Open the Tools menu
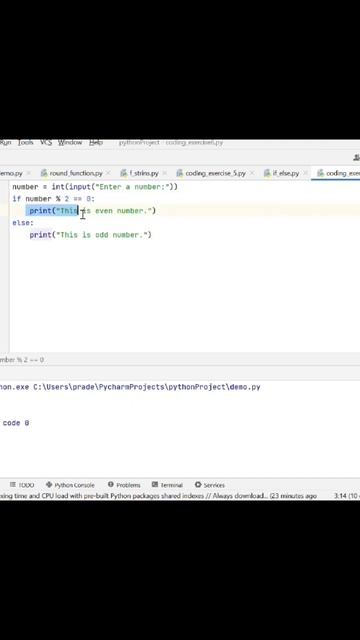360x640 pixels. point(25,142)
